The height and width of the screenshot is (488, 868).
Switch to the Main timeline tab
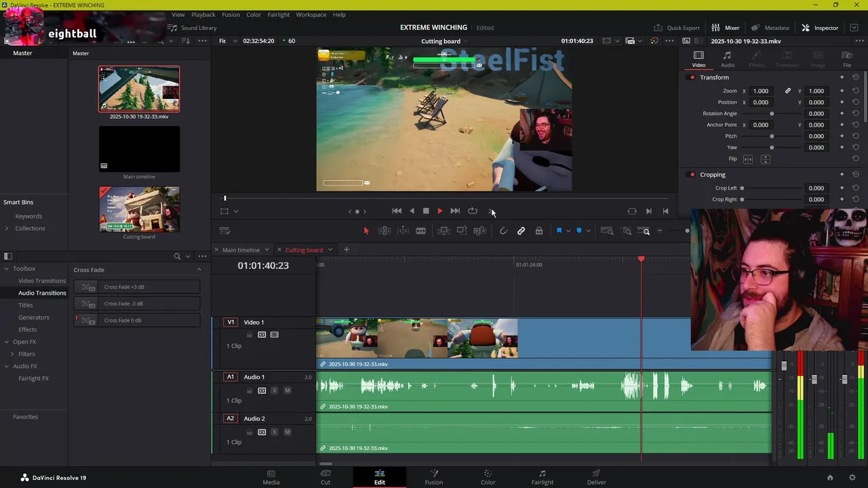241,250
